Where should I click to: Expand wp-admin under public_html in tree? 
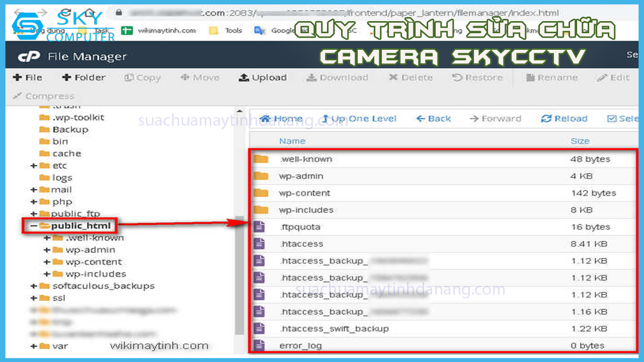[47, 250]
